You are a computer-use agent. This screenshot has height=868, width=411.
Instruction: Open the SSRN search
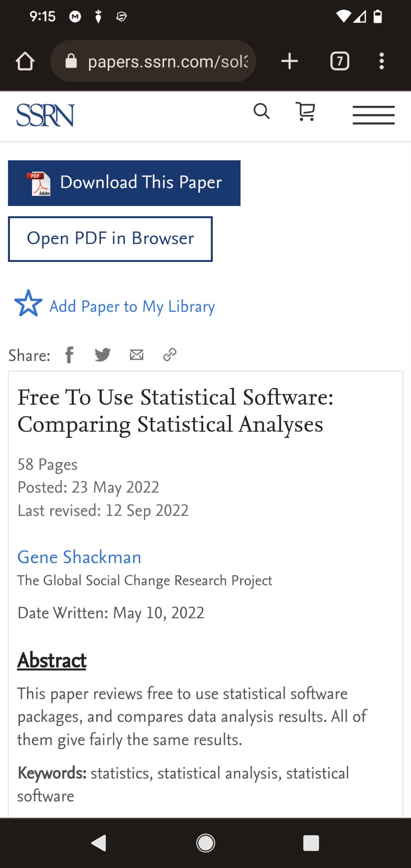tap(262, 112)
